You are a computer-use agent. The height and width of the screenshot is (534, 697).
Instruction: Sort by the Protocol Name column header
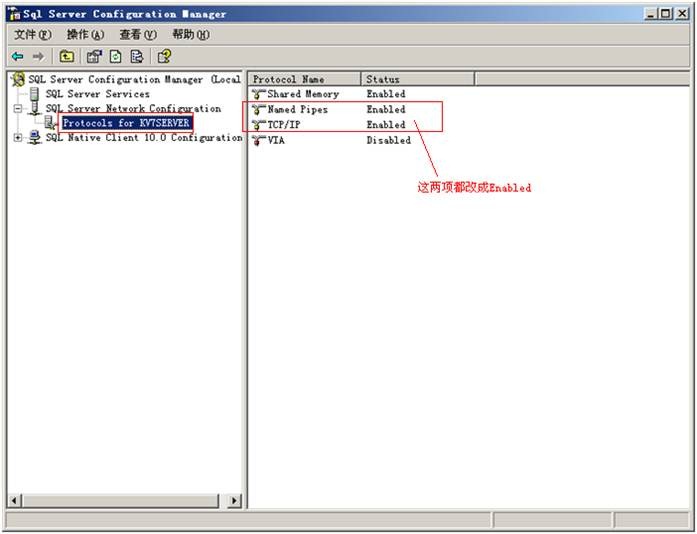(304, 79)
